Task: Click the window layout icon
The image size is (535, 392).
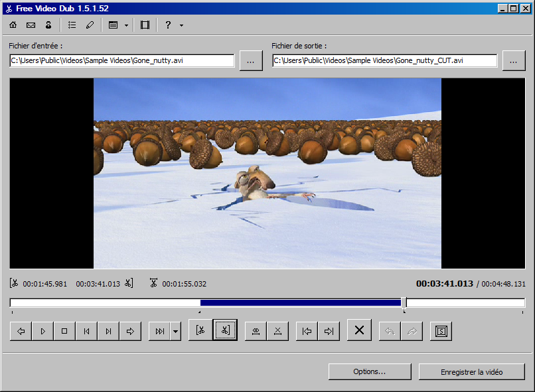Action: pos(113,25)
